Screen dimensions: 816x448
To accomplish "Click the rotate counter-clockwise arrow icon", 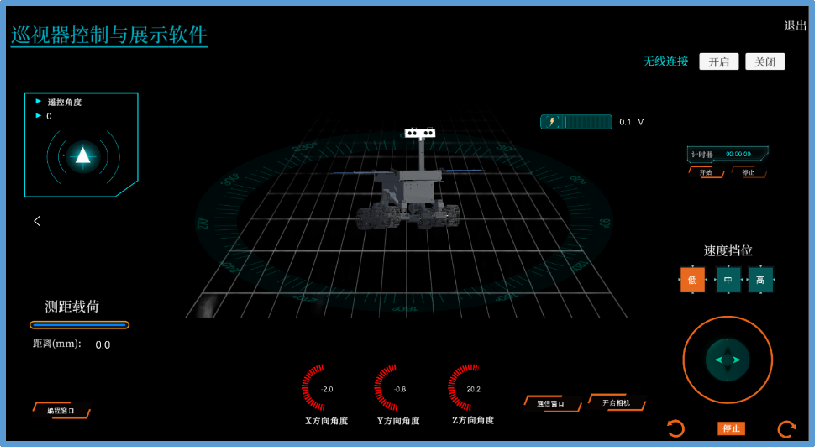I will pos(676,429).
